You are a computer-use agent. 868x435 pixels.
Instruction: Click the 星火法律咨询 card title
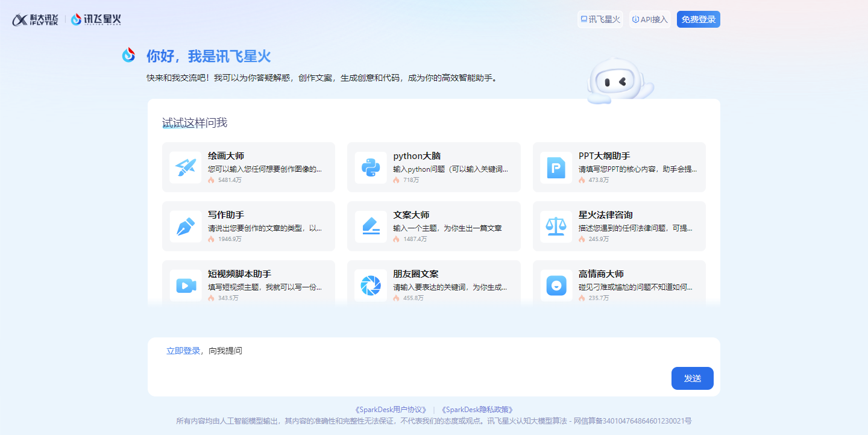(606, 215)
